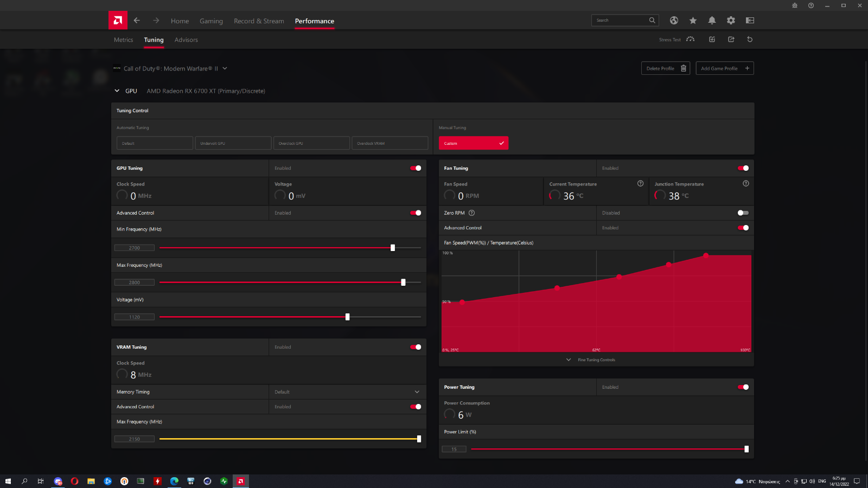Click the Power Limit slider handle
This screenshot has height=488, width=868.
(746, 449)
